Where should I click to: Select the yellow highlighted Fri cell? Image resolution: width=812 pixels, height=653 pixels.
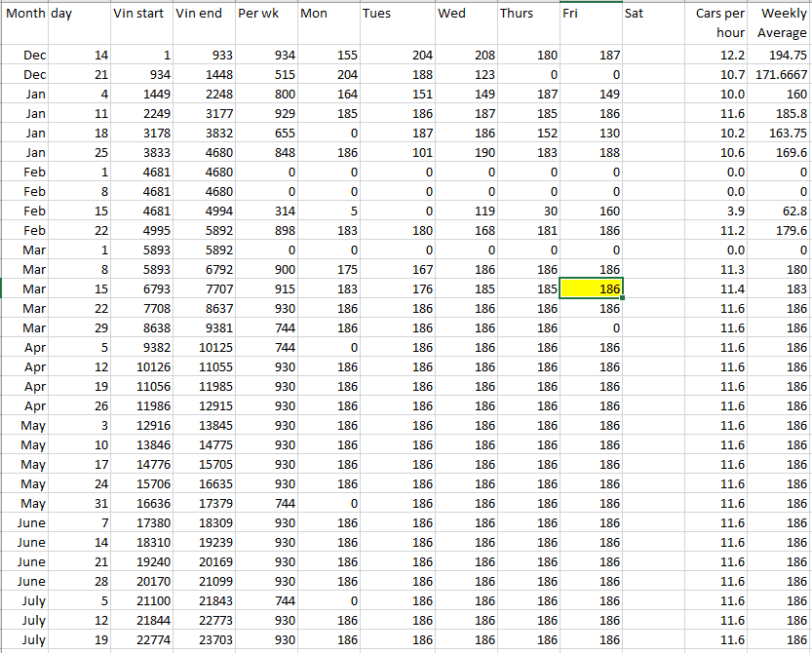point(590,288)
